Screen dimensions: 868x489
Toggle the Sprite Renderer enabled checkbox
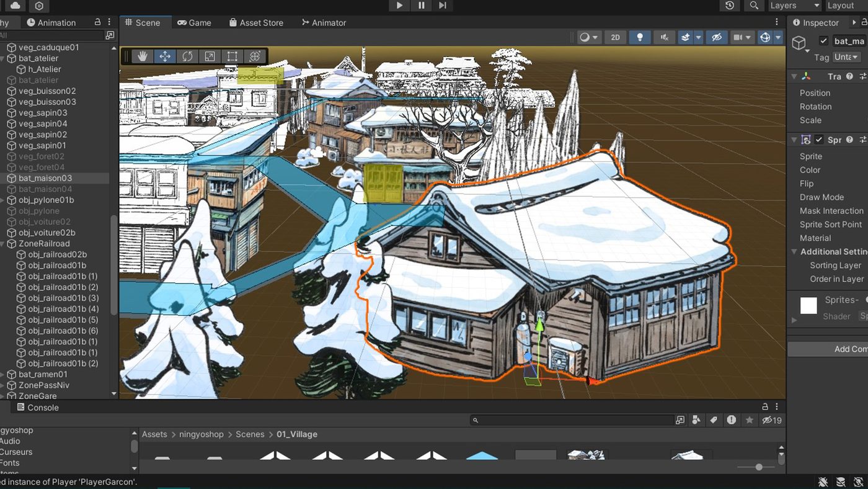[x=819, y=140]
